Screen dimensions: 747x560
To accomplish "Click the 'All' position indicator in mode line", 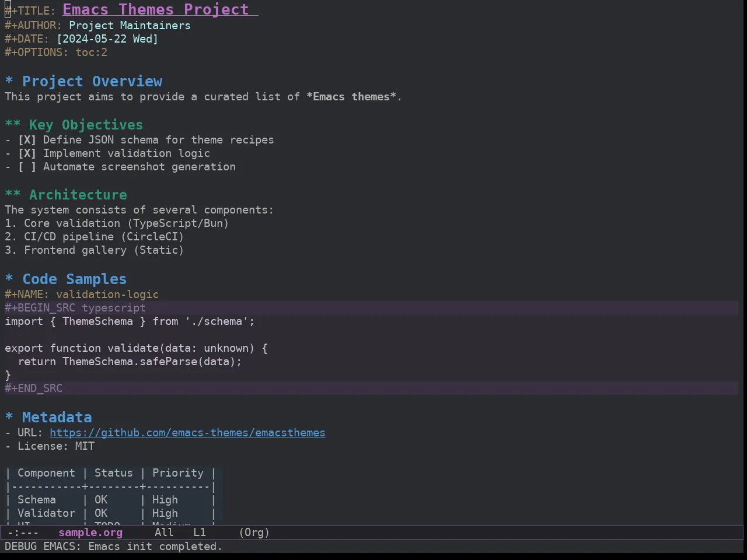I will pos(164,533).
